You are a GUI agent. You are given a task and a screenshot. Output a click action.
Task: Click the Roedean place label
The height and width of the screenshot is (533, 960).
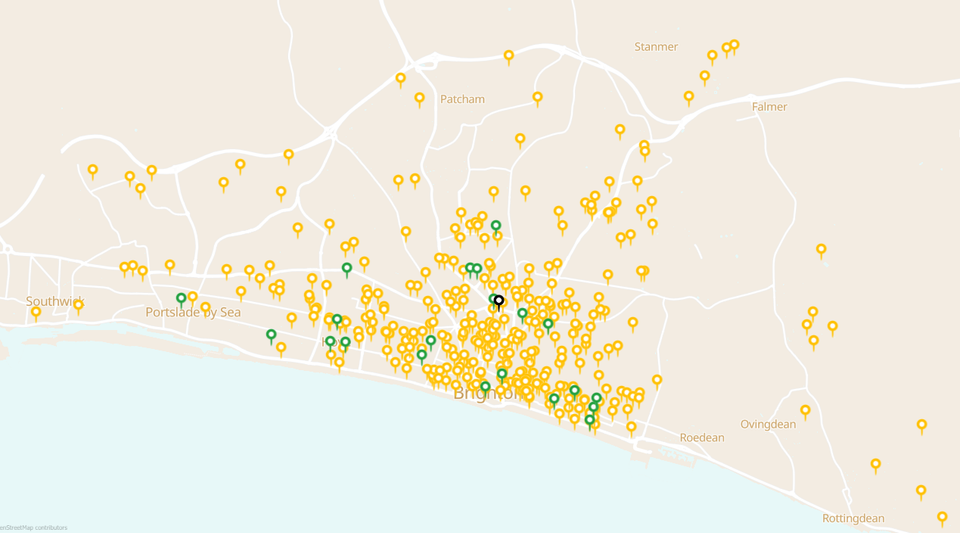(702, 438)
